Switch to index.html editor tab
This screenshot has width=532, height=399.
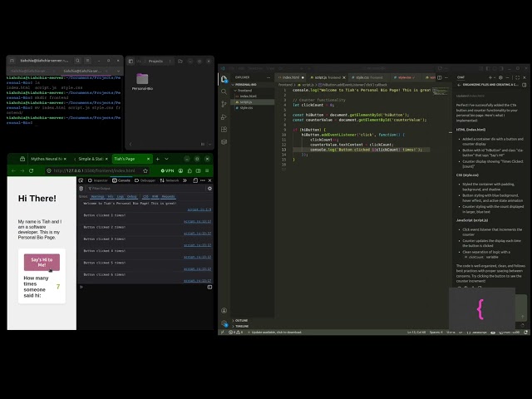point(291,77)
